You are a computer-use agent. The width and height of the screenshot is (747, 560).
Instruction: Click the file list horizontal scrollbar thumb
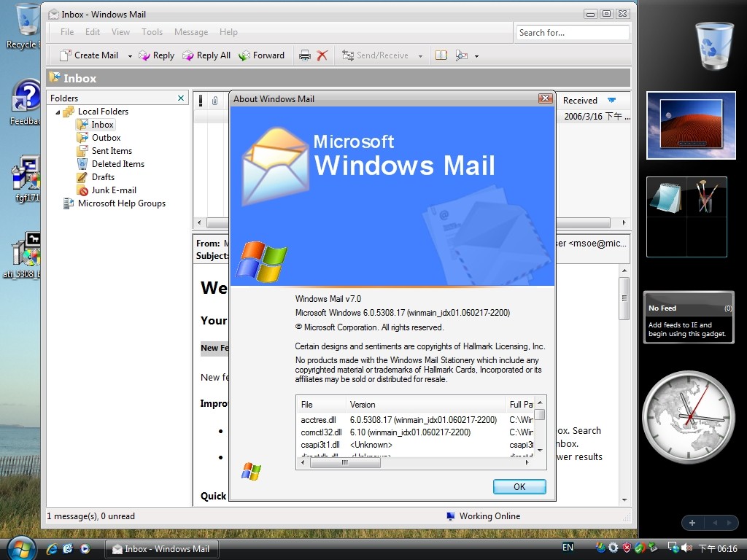click(x=345, y=462)
